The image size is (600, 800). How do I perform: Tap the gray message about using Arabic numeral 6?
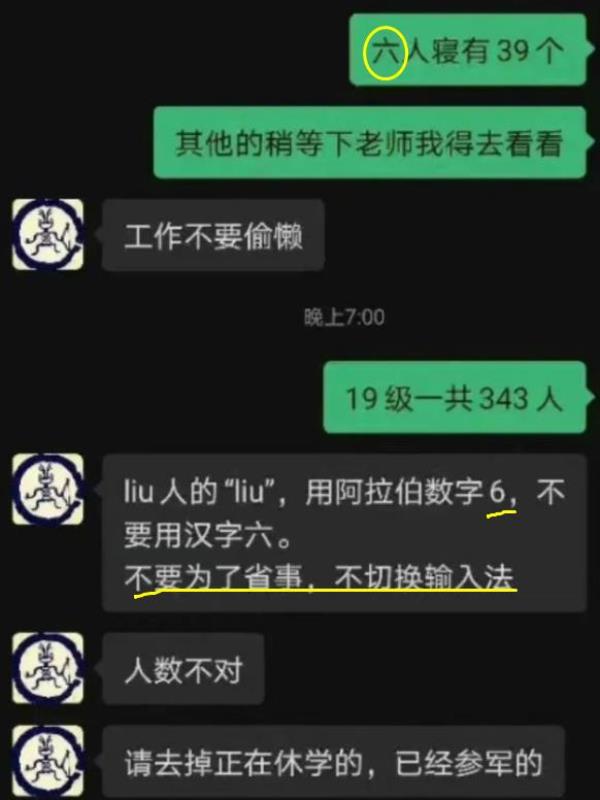tap(344, 533)
